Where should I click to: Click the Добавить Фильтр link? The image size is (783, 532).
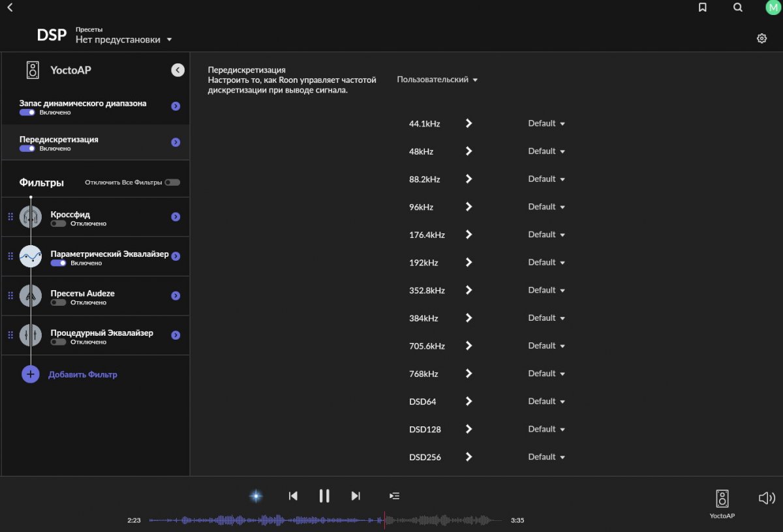83,375
